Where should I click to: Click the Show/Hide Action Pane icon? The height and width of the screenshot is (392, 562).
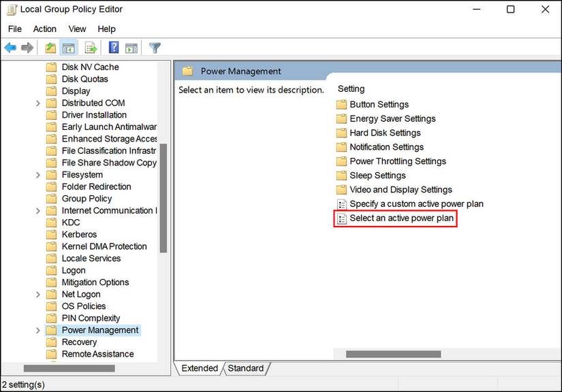tap(131, 48)
